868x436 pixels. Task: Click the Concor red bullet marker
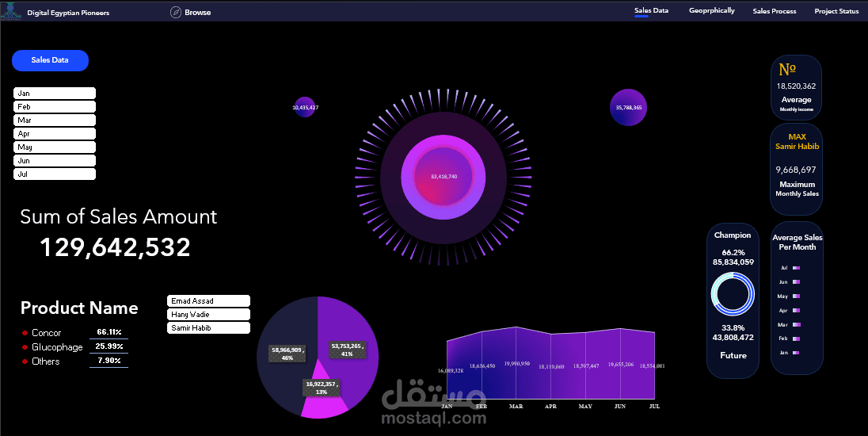click(25, 333)
